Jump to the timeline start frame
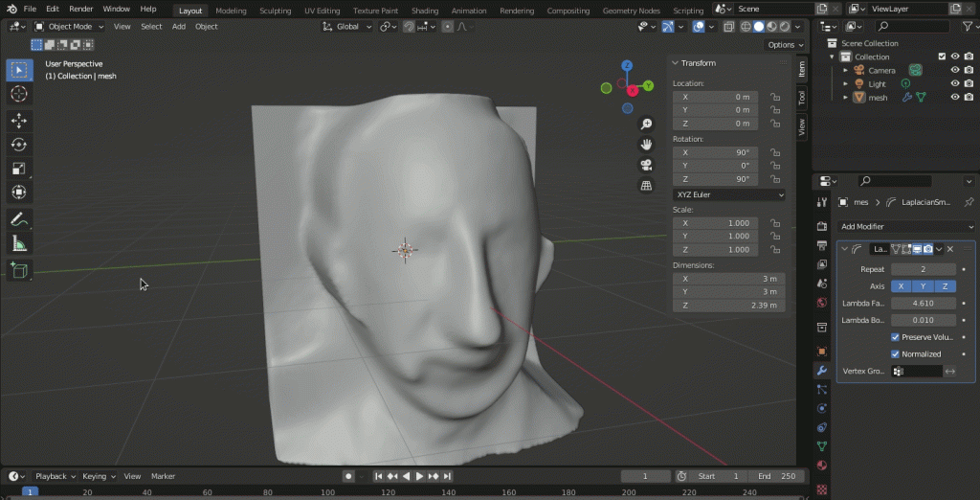The image size is (980, 500). point(379,476)
